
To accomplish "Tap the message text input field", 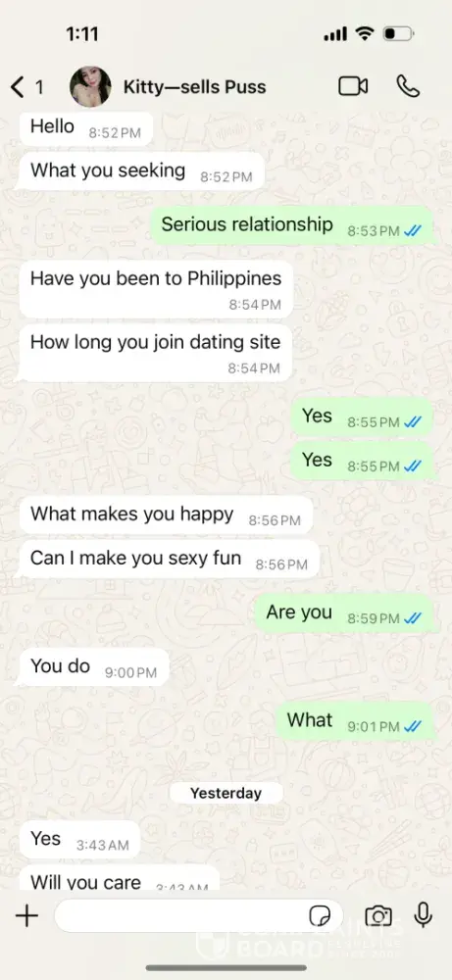I will coord(198,916).
